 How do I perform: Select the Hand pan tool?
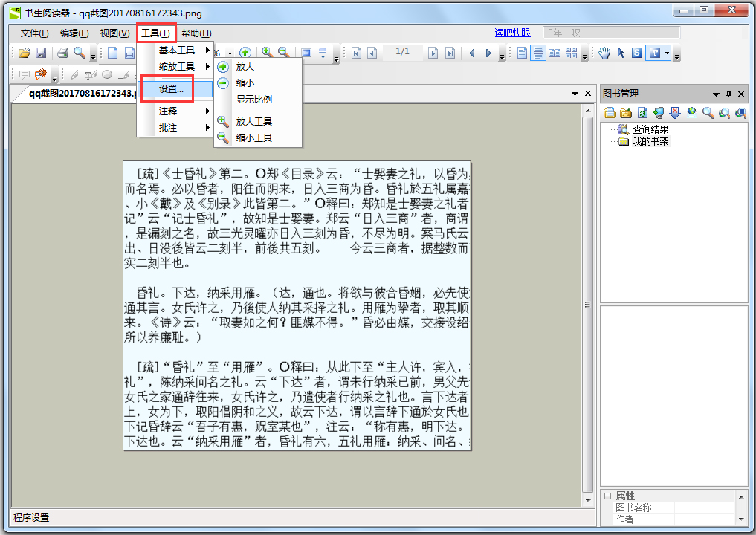pyautogui.click(x=604, y=53)
